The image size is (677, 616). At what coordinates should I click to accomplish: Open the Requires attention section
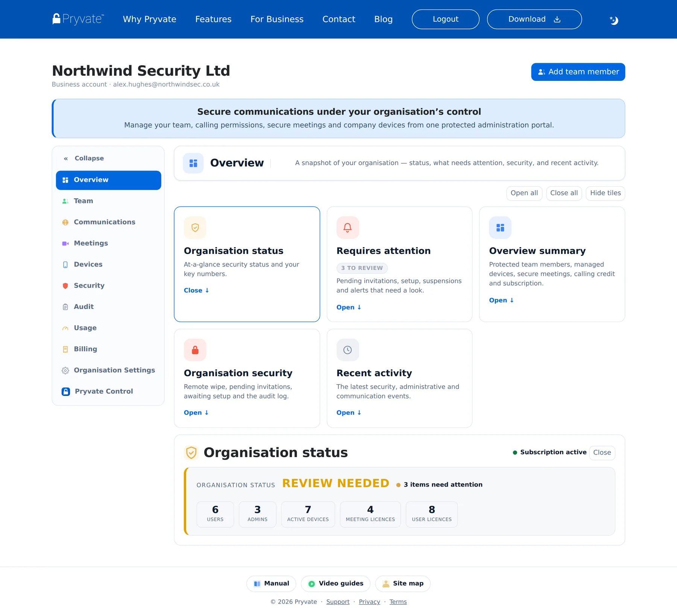tap(349, 307)
